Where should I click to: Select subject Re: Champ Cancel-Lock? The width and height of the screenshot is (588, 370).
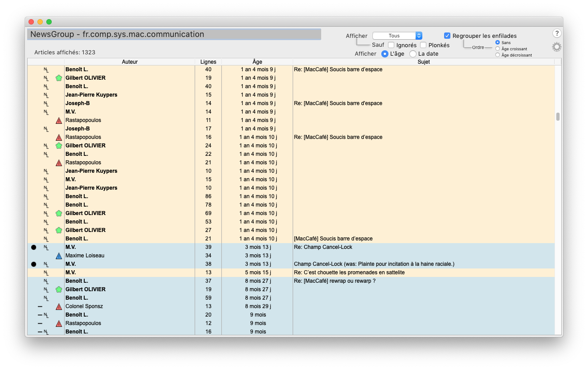323,247
